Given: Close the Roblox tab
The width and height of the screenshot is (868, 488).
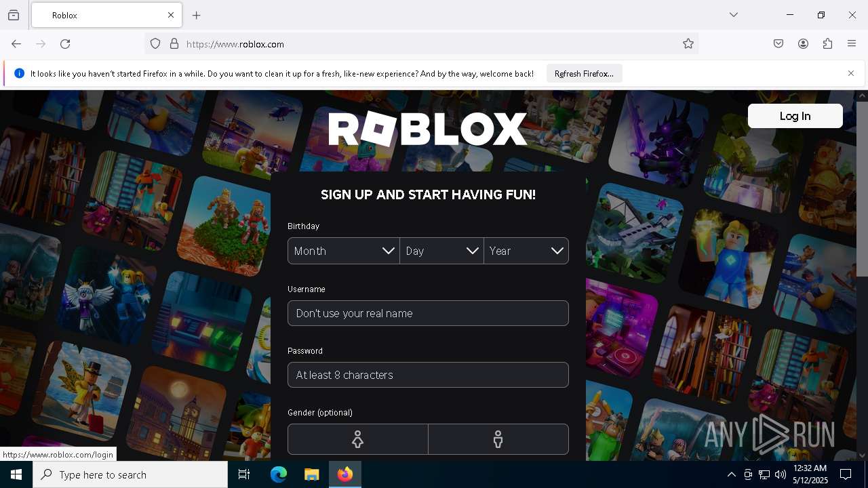Looking at the screenshot, I should point(171,15).
